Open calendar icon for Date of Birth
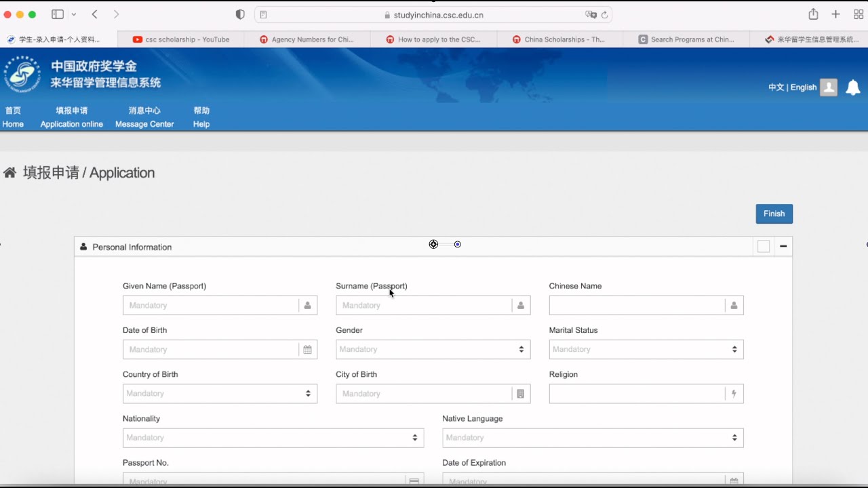This screenshot has width=868, height=488. pyautogui.click(x=307, y=350)
